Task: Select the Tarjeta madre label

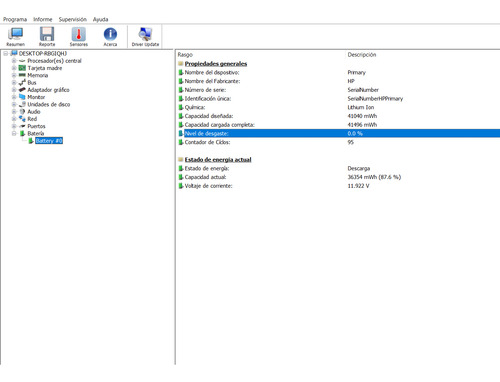Action: click(45, 68)
